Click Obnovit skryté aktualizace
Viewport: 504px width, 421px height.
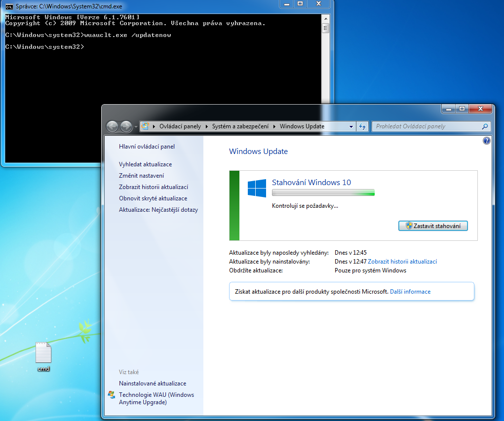pyautogui.click(x=153, y=198)
